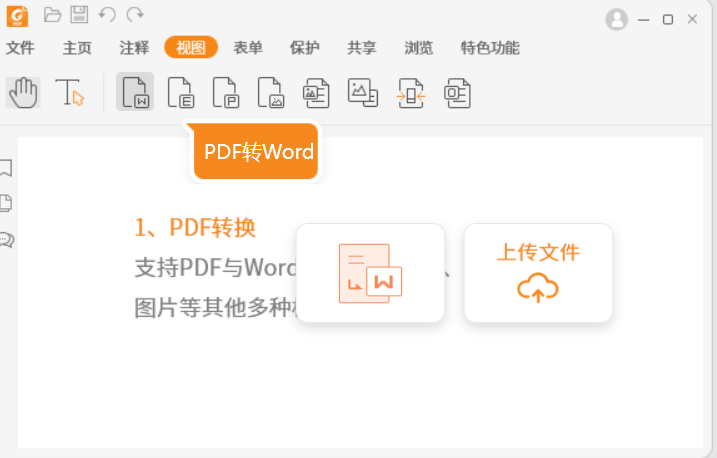
Task: Open the 文件 menu
Action: click(x=20, y=48)
